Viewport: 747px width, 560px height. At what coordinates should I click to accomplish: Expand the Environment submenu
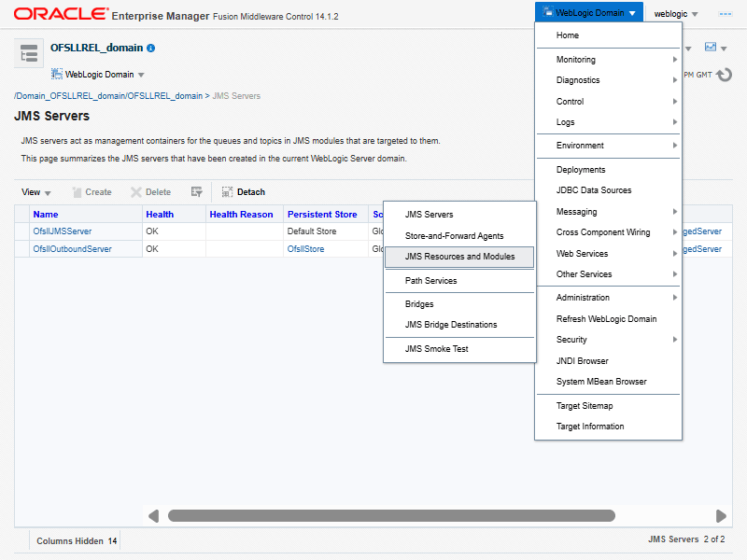point(609,146)
